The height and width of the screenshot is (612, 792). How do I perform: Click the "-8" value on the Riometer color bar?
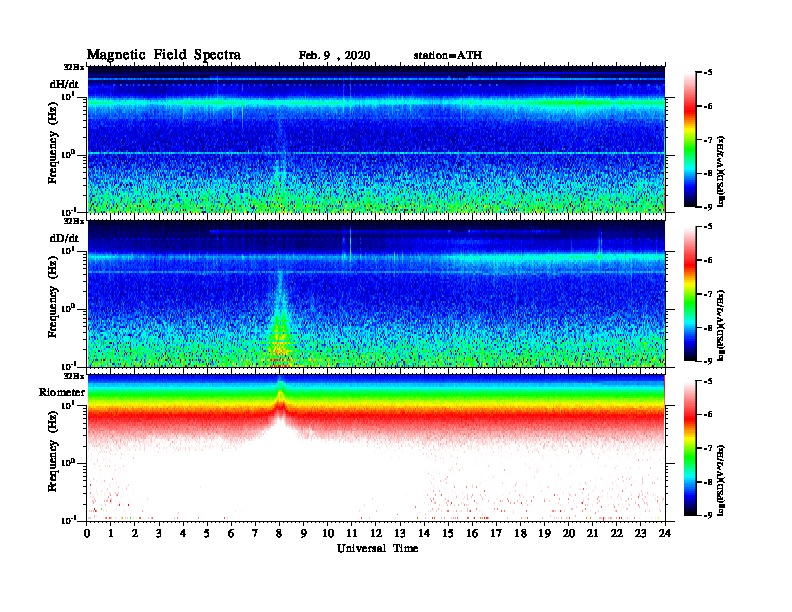pos(708,482)
